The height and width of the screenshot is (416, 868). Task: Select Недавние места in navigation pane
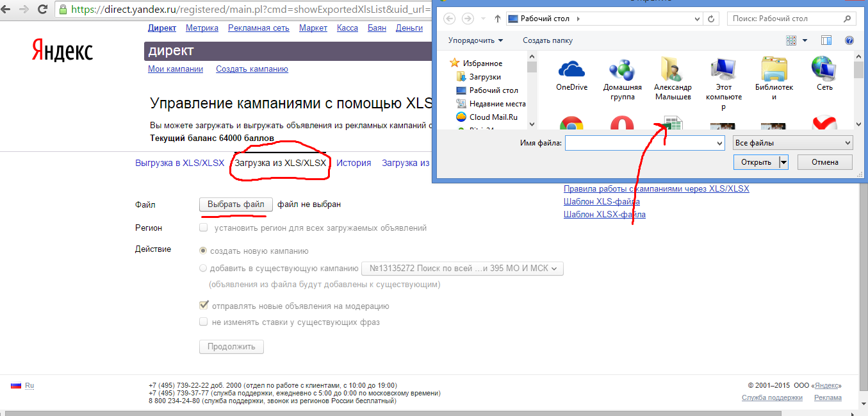click(x=491, y=104)
